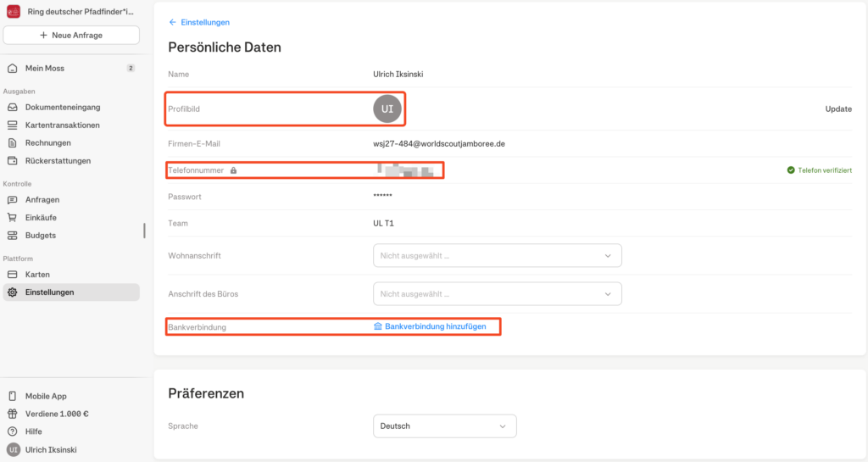Image resolution: width=868 pixels, height=462 pixels.
Task: Expand the Wohnanschrift dropdown
Action: coord(497,255)
